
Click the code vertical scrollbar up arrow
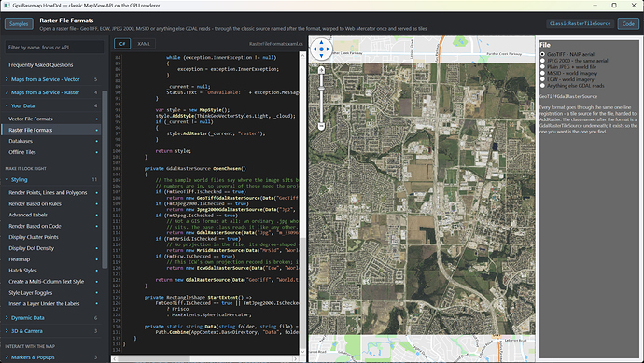[302, 55]
